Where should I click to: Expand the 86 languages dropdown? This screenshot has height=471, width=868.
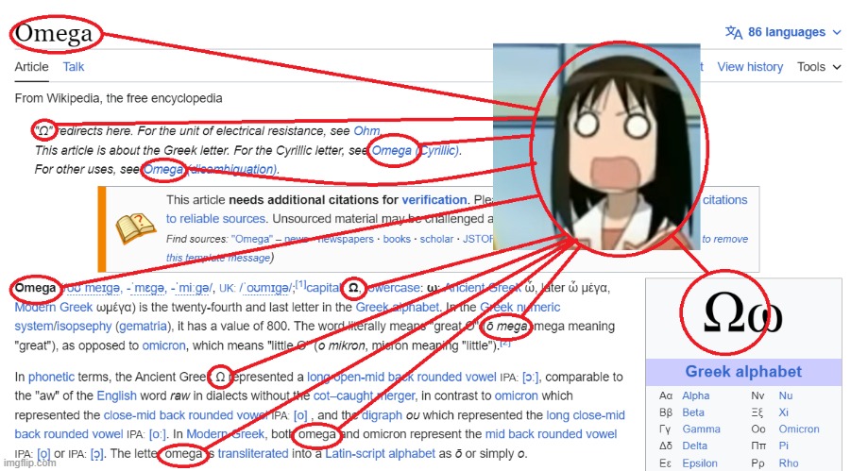[x=783, y=32]
